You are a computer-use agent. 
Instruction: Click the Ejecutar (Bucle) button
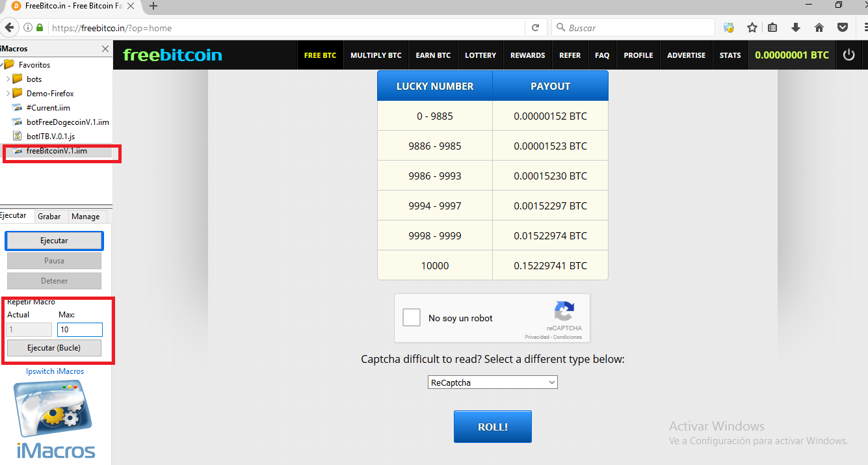tap(54, 347)
